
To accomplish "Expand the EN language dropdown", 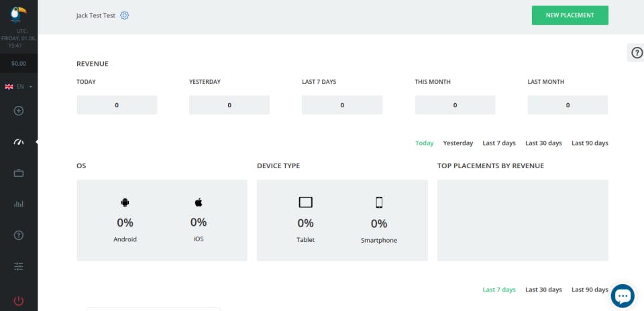I will pos(19,86).
